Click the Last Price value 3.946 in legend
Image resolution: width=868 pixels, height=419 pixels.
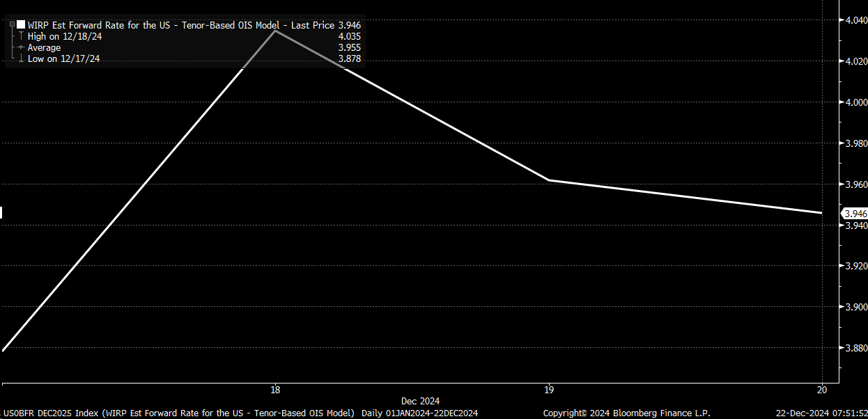point(350,24)
